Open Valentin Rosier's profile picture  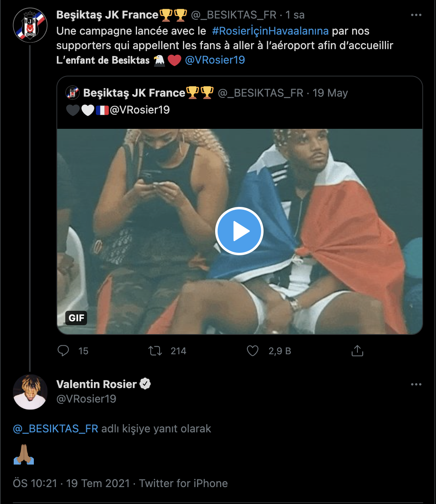30,392
